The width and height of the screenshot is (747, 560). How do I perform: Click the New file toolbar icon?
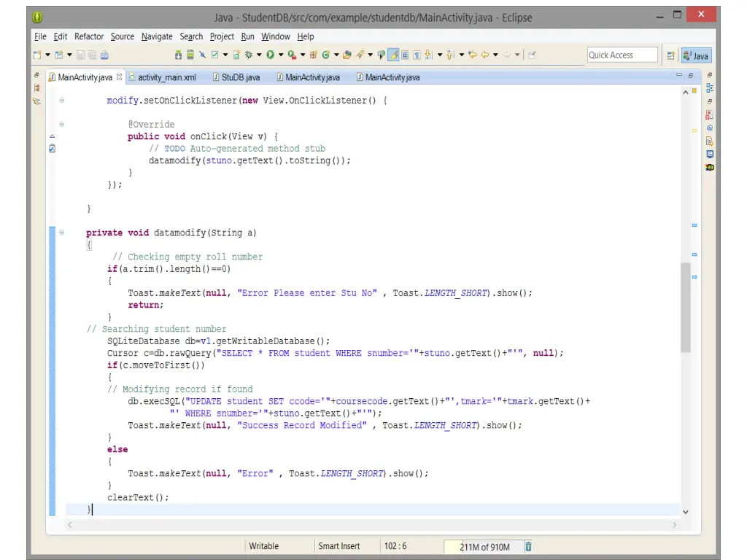tap(37, 55)
